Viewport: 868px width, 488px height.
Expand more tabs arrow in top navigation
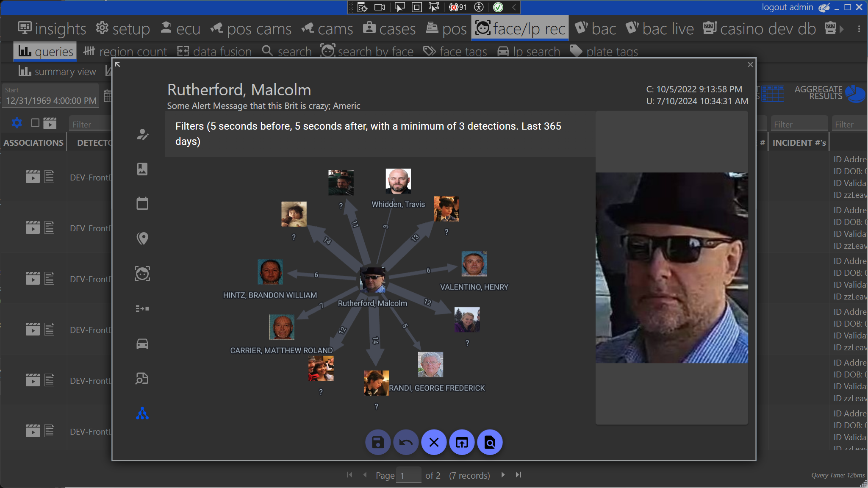pos(842,29)
